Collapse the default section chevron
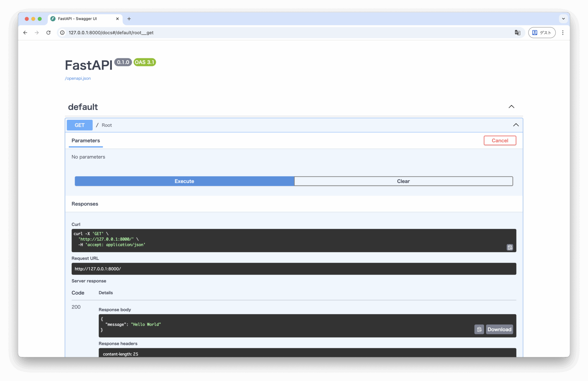 [511, 107]
